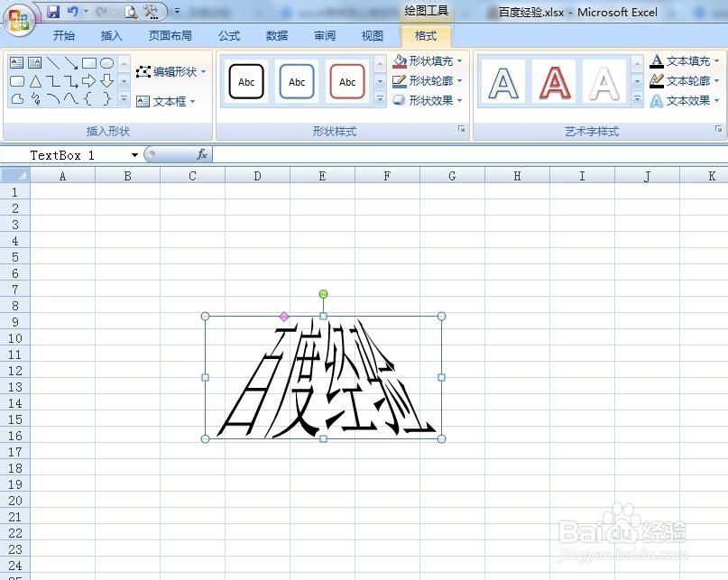Select the elbow connector shape
This screenshot has height=580, width=728.
point(53,82)
